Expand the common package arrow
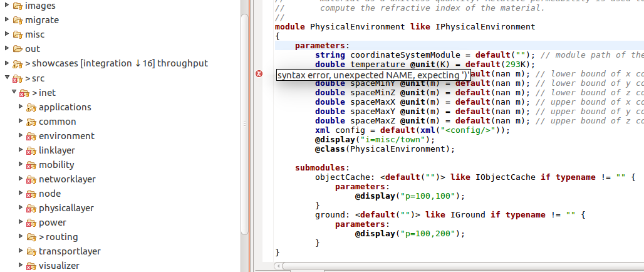Viewport: 644px width, 272px height. coord(21,121)
